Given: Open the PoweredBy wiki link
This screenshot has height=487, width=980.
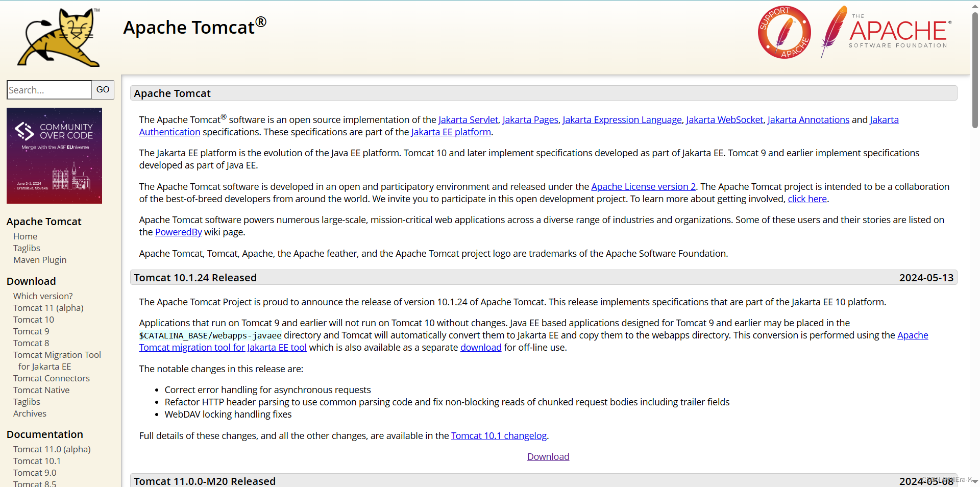Looking at the screenshot, I should point(179,232).
